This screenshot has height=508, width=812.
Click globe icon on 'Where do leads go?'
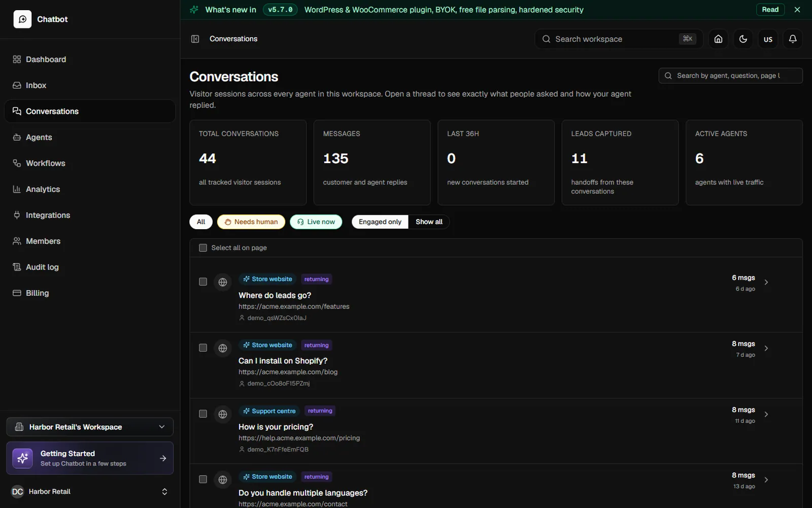(222, 282)
